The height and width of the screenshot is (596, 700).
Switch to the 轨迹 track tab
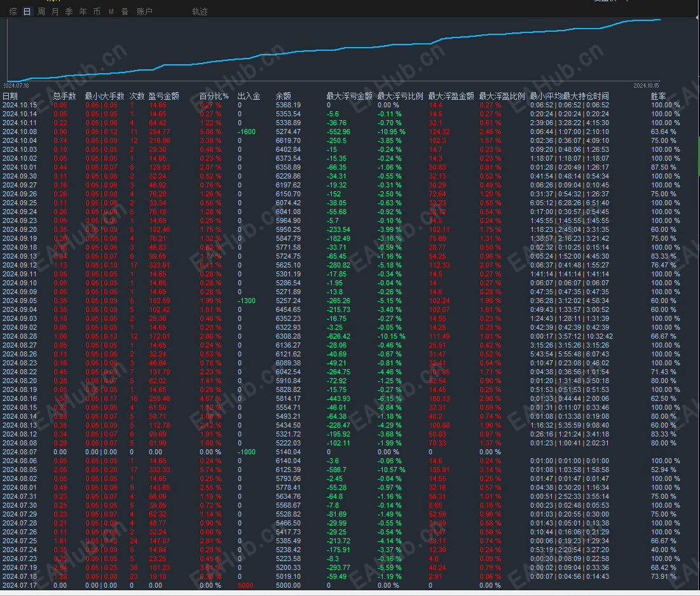(200, 11)
